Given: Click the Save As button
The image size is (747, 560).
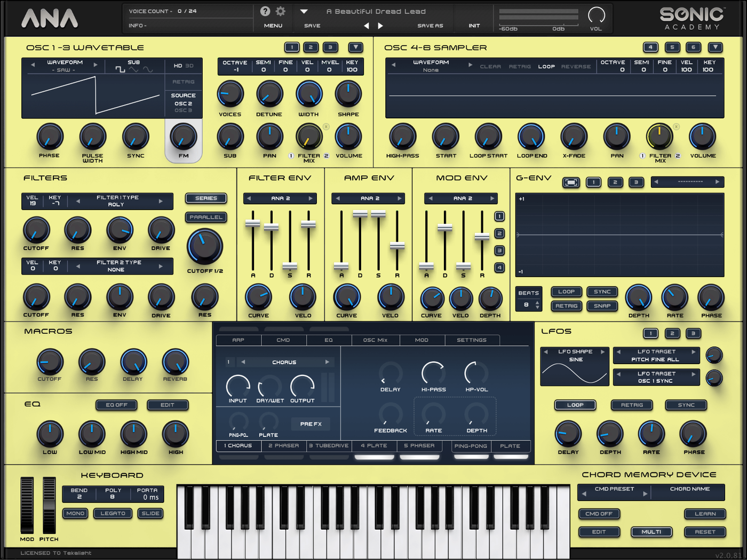Looking at the screenshot, I should pos(430,26).
